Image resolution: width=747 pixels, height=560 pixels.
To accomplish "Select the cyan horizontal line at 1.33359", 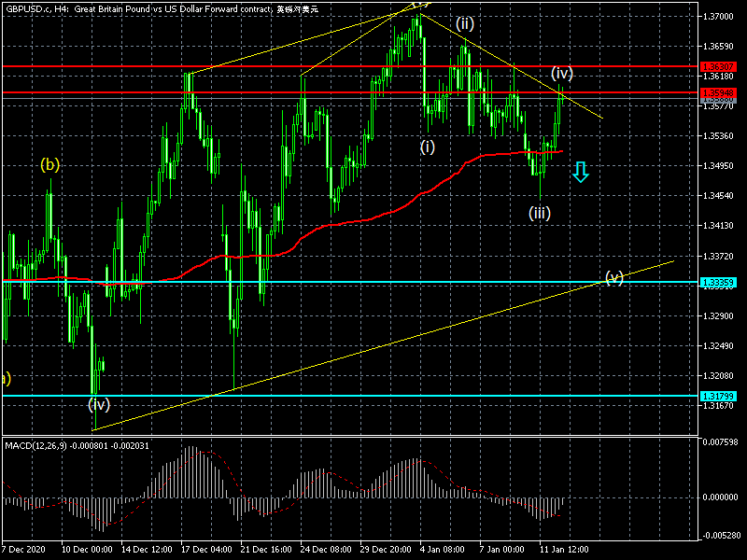I will pos(350,282).
